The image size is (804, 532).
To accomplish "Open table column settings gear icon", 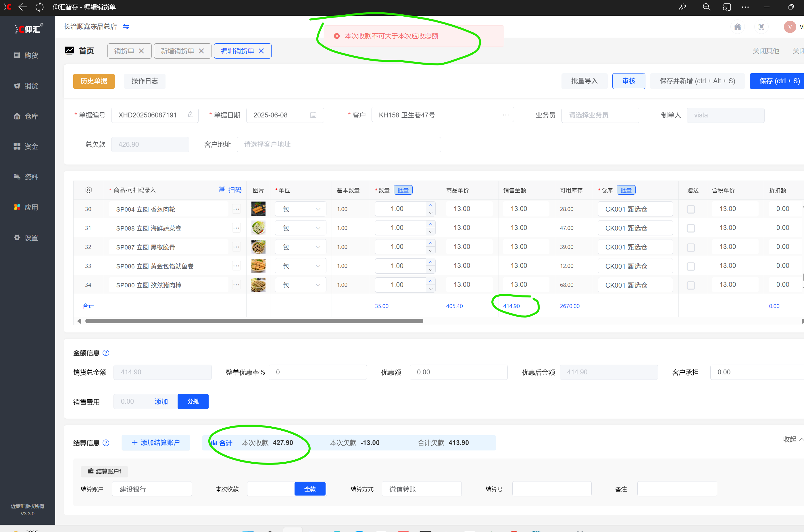I will [x=88, y=190].
